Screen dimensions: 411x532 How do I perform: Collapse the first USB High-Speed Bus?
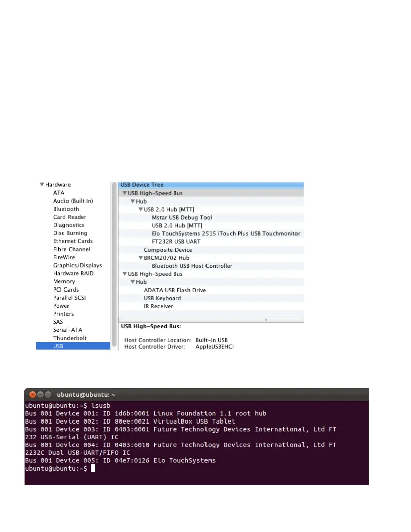coord(125,193)
